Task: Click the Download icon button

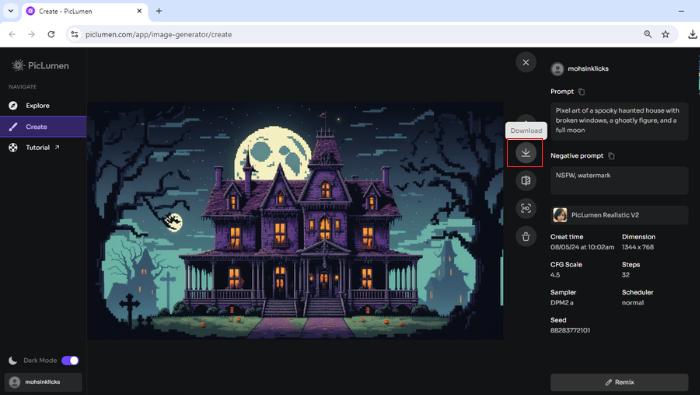Action: tap(525, 153)
